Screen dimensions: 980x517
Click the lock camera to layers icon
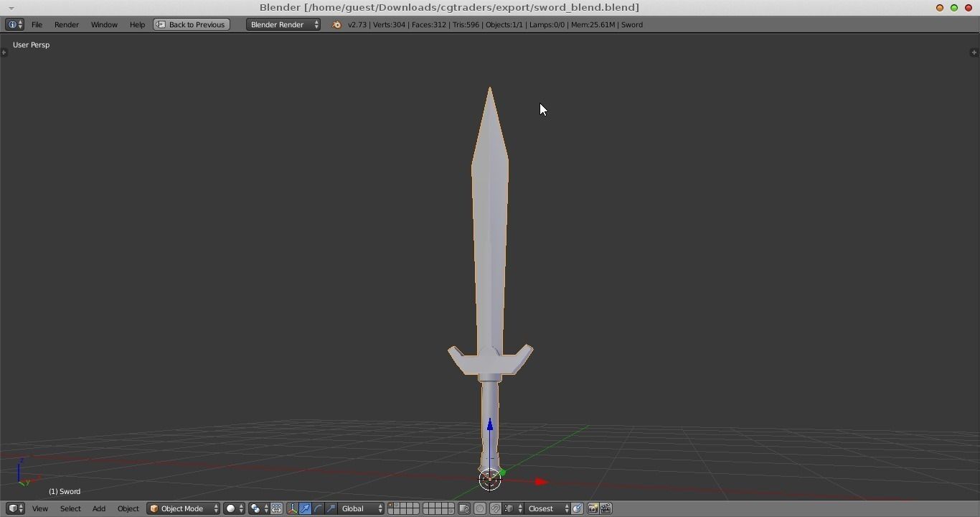pyautogui.click(x=464, y=508)
